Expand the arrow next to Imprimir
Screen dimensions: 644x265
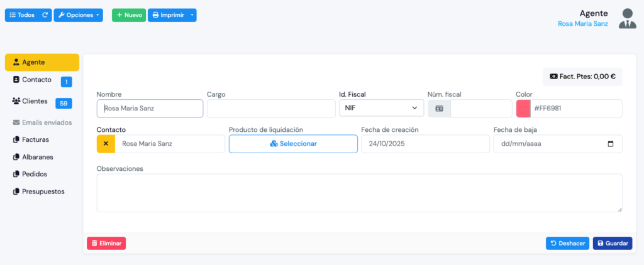coord(192,15)
